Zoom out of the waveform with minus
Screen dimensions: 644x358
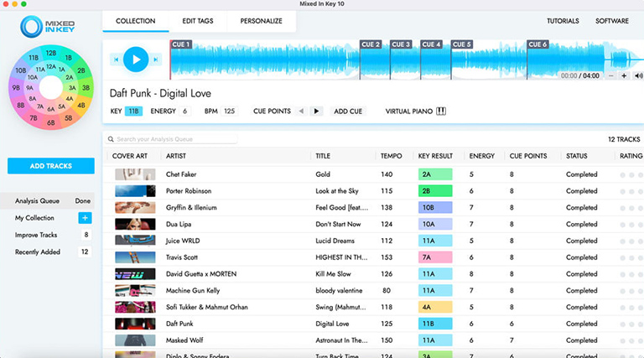pos(610,75)
